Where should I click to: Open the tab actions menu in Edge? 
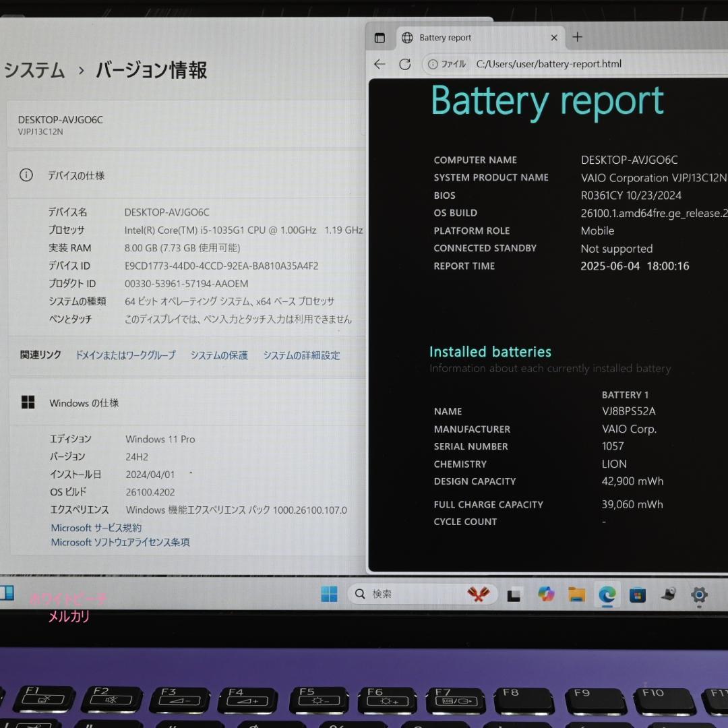[x=380, y=38]
